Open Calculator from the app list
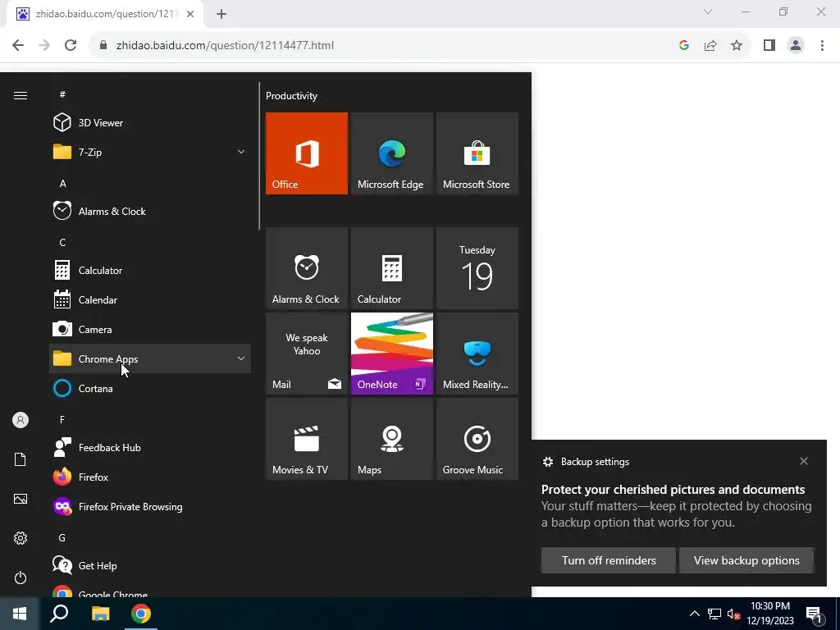This screenshot has width=840, height=630. [150, 270]
